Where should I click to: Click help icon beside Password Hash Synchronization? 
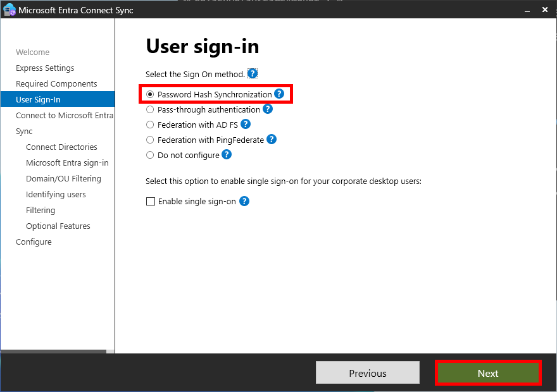[279, 93]
